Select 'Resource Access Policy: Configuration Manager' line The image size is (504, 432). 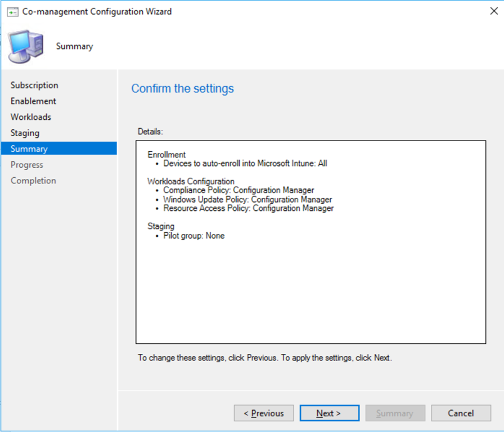(249, 208)
